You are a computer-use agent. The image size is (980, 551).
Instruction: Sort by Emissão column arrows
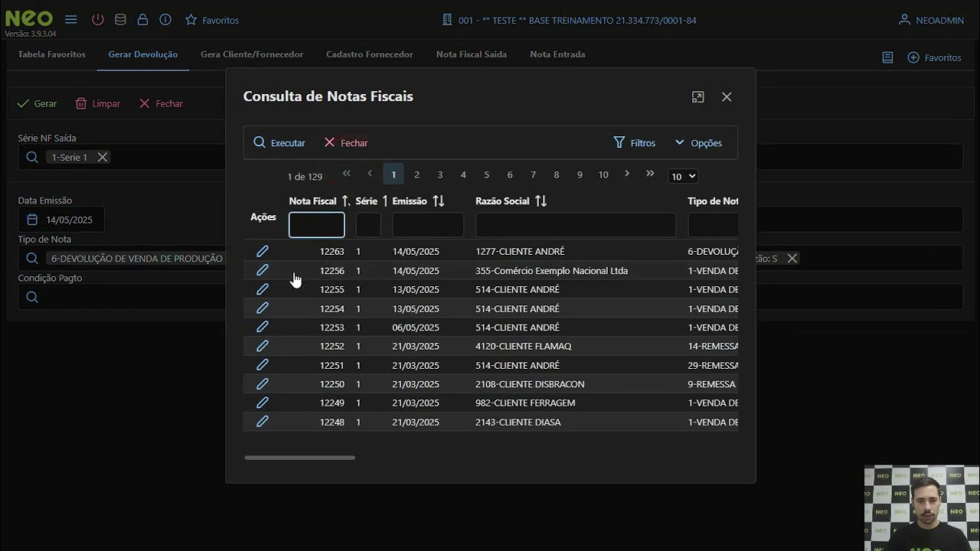coord(439,201)
